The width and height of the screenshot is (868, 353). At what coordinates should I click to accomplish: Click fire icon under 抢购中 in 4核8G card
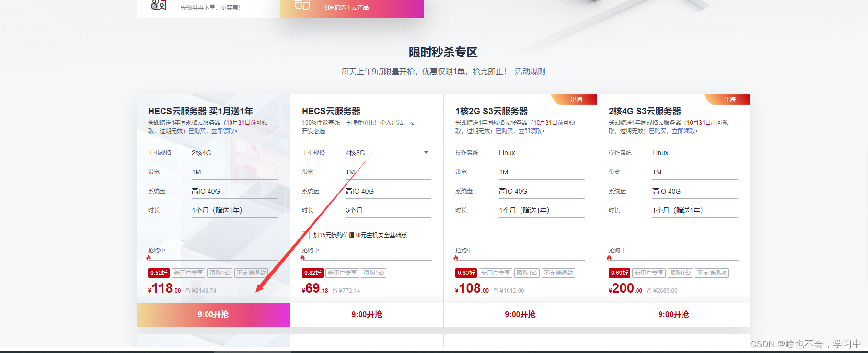(302, 258)
